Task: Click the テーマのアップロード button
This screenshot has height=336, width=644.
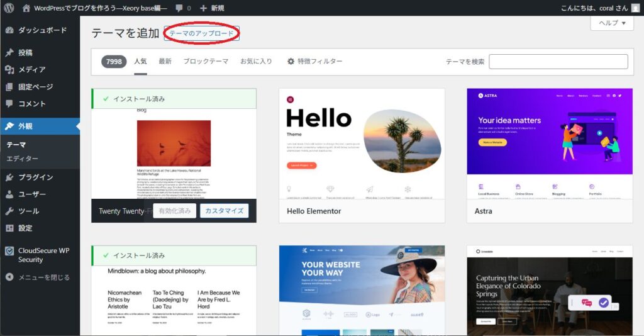Action: pyautogui.click(x=202, y=33)
